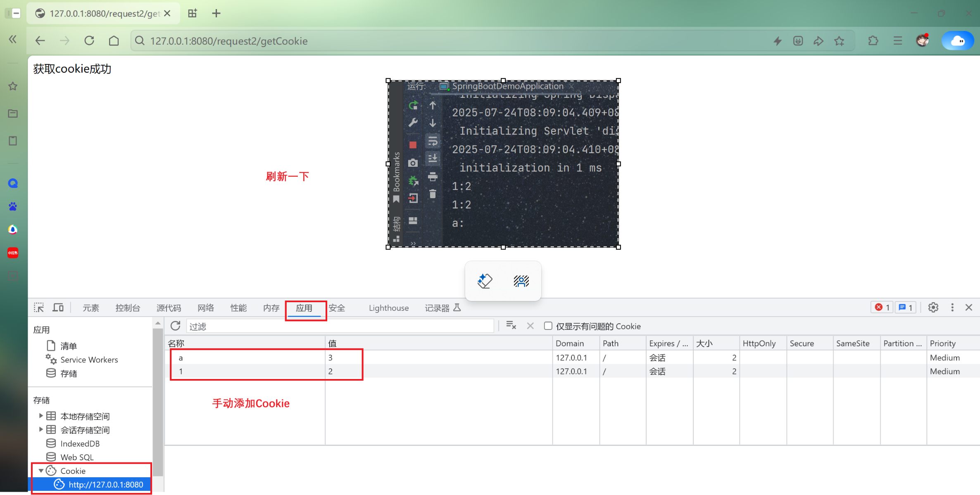Switch to the Network (网络) tab

click(205, 308)
